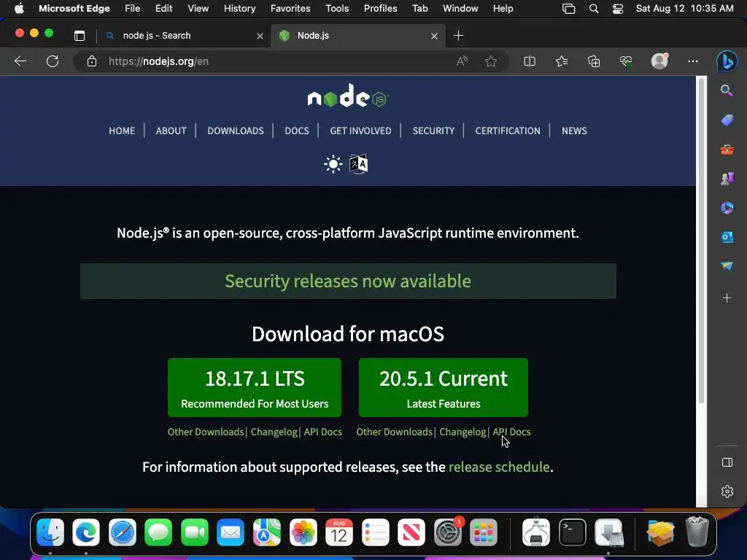This screenshot has width=747, height=560.
Task: Go to HOME in site navigation
Action: click(122, 131)
